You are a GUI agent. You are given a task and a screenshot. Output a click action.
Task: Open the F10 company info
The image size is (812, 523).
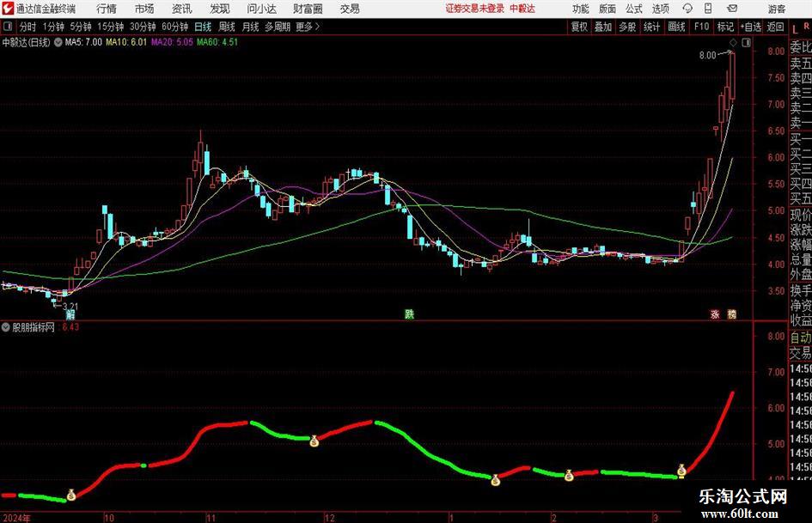(701, 27)
